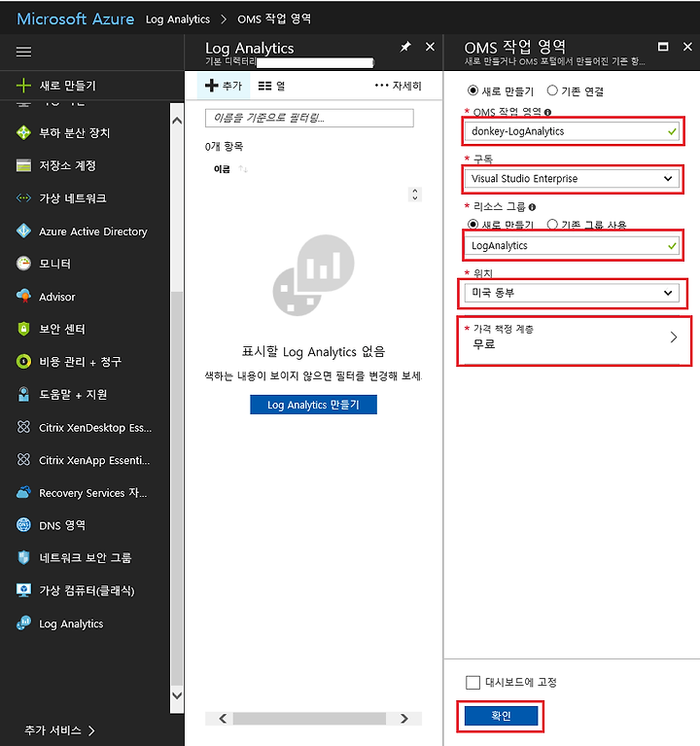700x746 pixels.
Task: Click the 모니터 gauge icon
Action: click(23, 264)
